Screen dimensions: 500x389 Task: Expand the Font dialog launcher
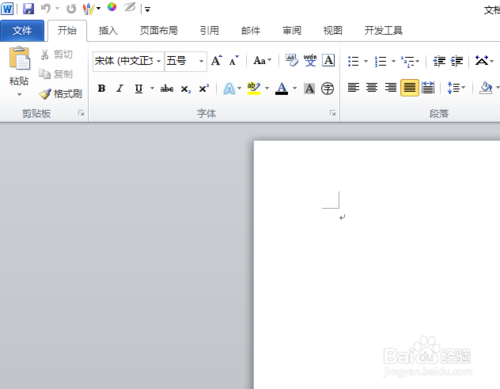(332, 113)
